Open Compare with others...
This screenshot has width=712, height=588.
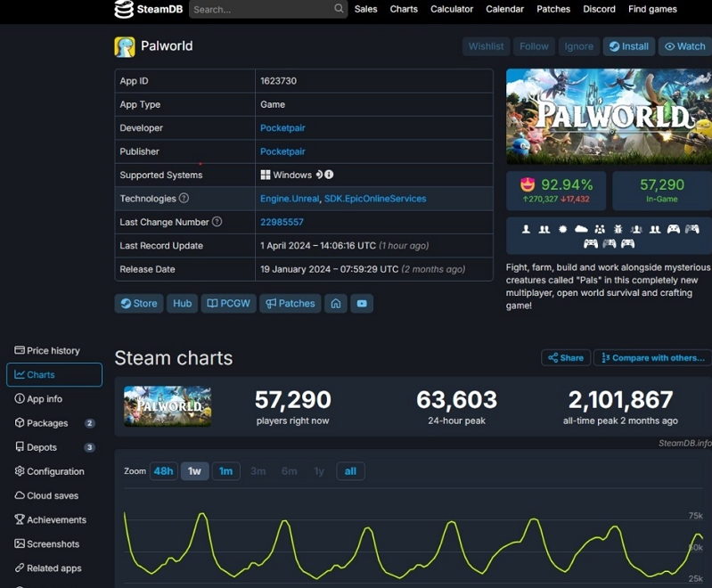tap(653, 358)
